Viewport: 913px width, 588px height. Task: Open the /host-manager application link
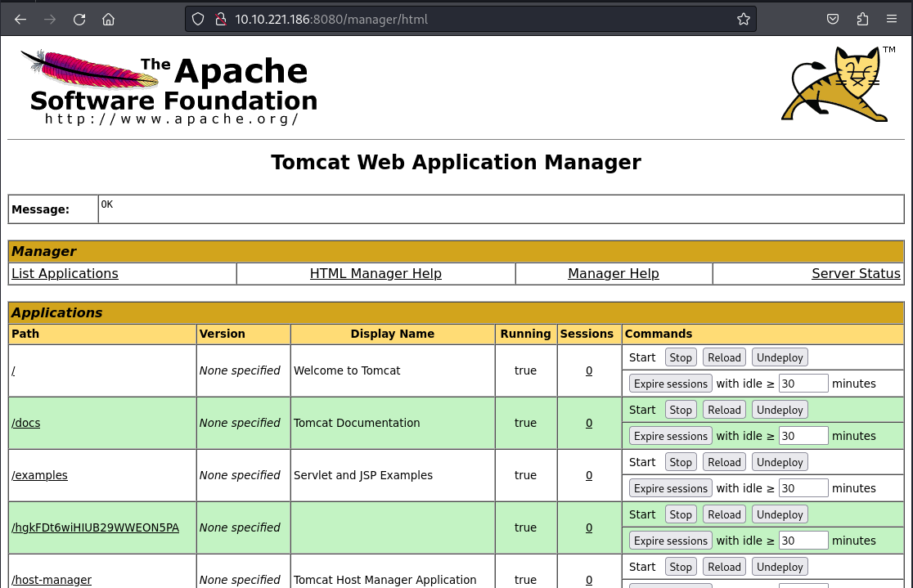[x=52, y=580]
